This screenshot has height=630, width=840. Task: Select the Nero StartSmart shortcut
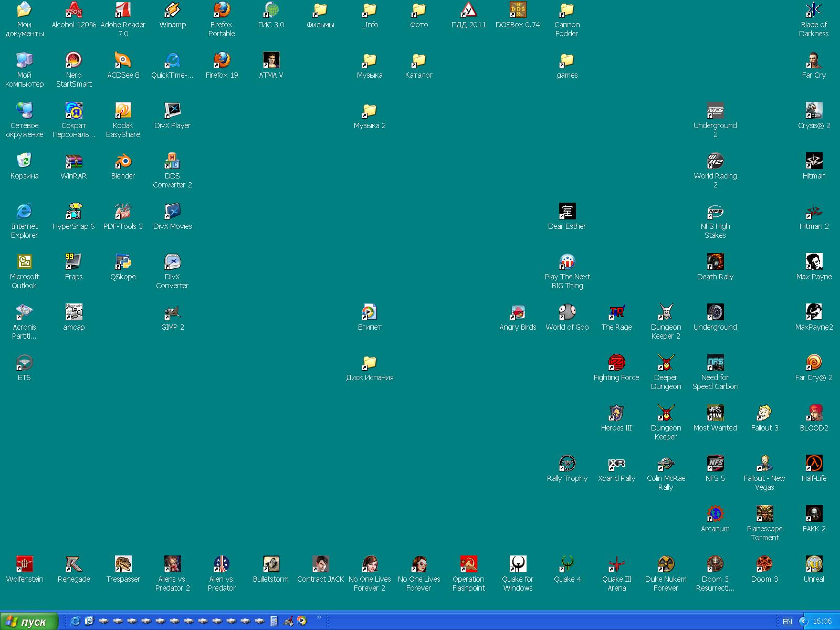coord(73,60)
